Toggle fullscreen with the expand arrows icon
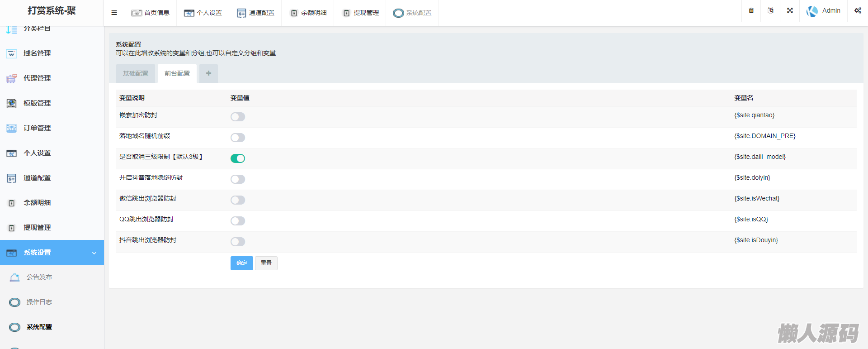 [790, 10]
